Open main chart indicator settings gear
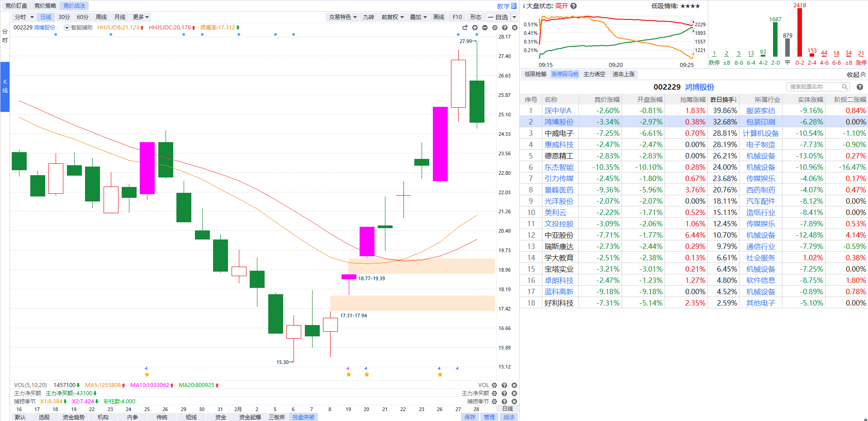Screen dimensions: 868x421 tap(495, 28)
